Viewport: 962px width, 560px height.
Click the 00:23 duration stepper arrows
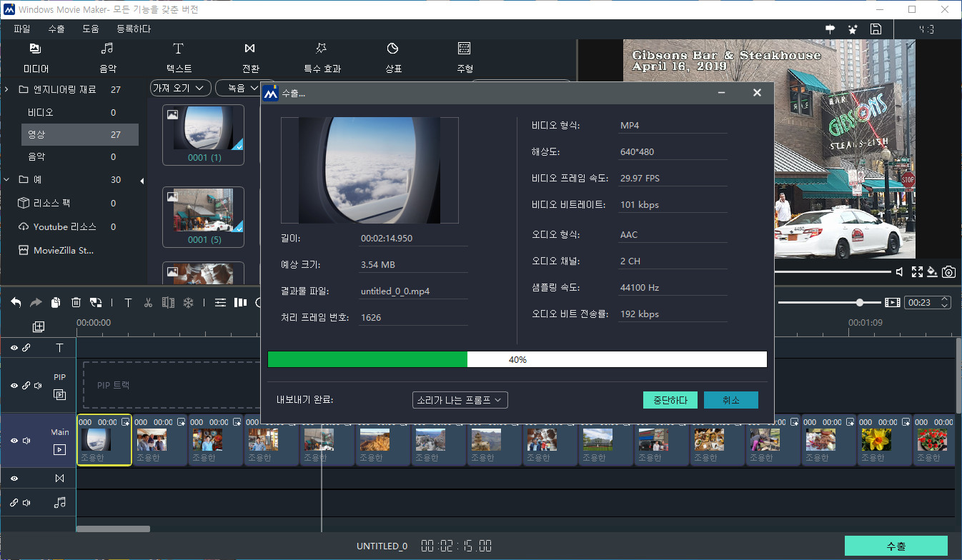[x=946, y=303]
